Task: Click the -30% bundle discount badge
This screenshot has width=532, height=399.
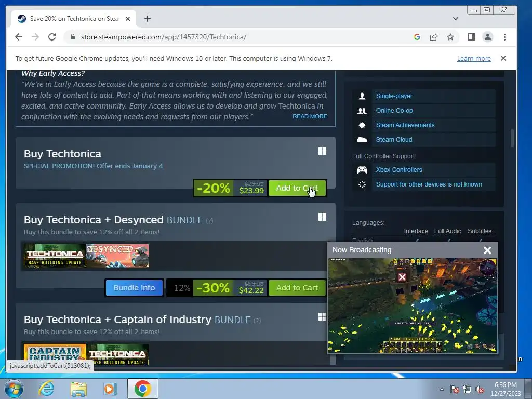Action: click(x=214, y=288)
